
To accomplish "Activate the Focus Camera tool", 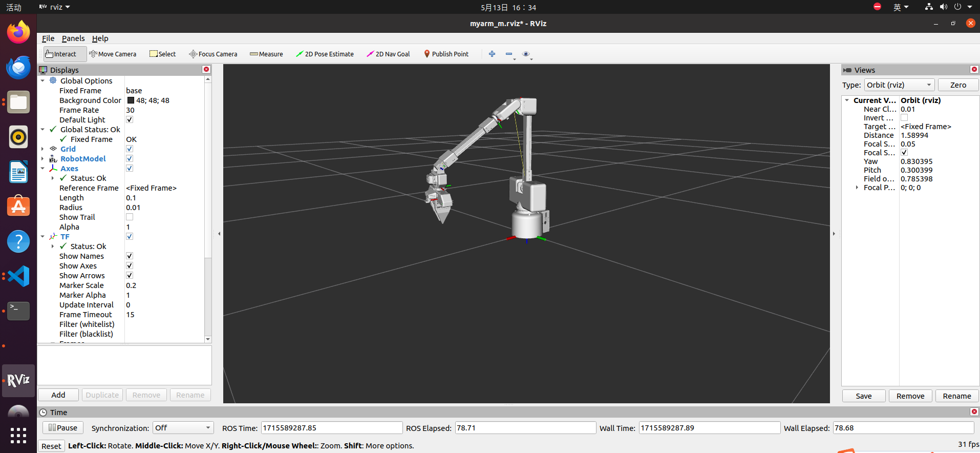I will [213, 54].
